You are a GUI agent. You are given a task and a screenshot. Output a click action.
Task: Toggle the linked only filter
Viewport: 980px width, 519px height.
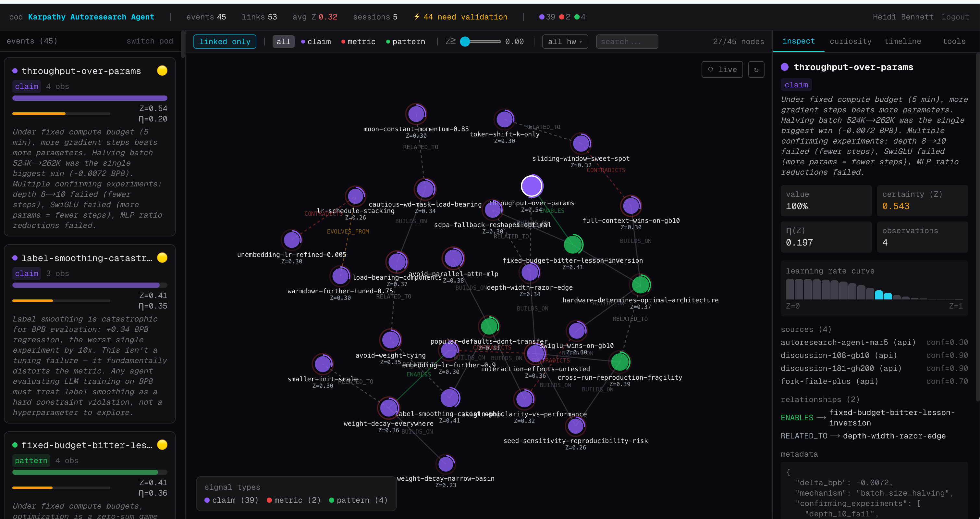[225, 42]
